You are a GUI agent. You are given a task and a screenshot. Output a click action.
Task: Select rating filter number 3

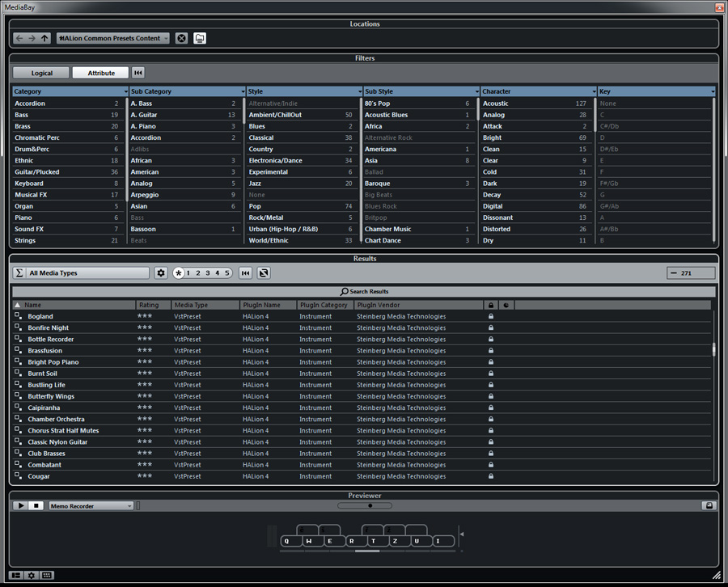pos(208,273)
